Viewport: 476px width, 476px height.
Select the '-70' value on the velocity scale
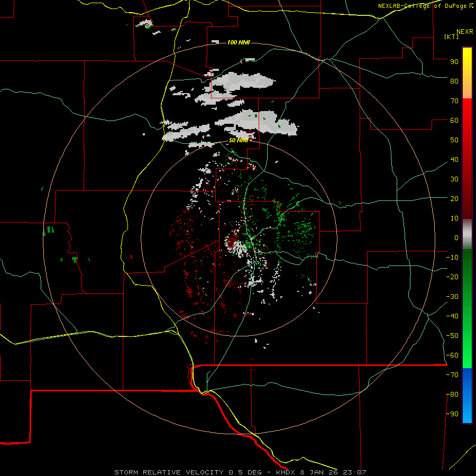(x=452, y=375)
